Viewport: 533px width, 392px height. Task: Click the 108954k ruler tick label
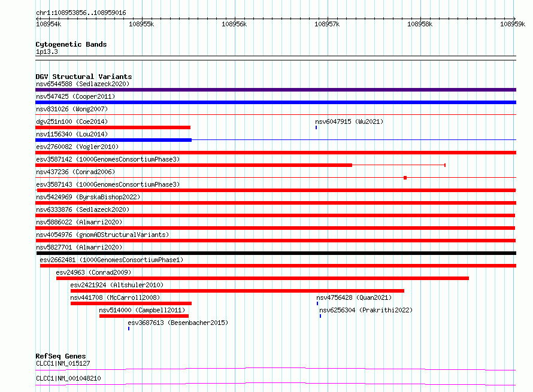click(49, 24)
